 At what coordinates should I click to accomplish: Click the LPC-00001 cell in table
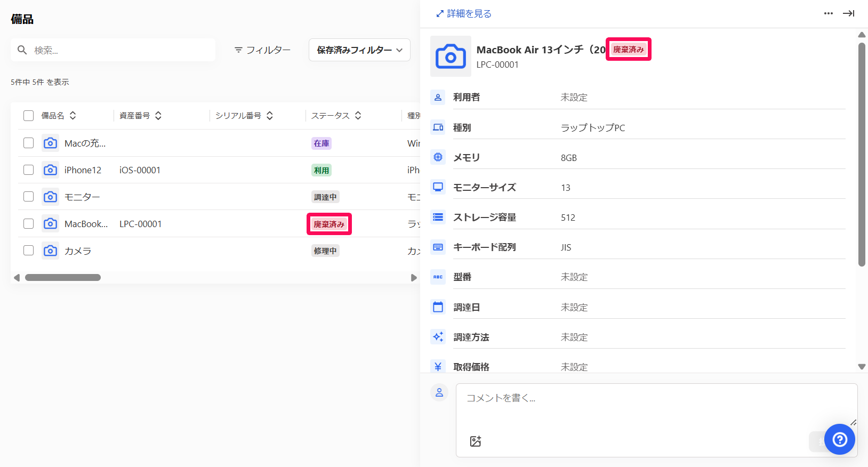tap(140, 224)
